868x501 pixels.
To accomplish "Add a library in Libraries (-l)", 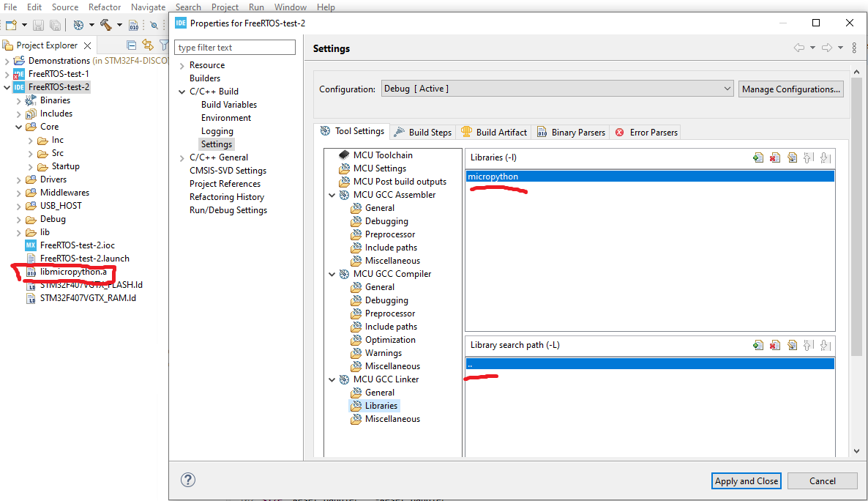I will click(757, 158).
